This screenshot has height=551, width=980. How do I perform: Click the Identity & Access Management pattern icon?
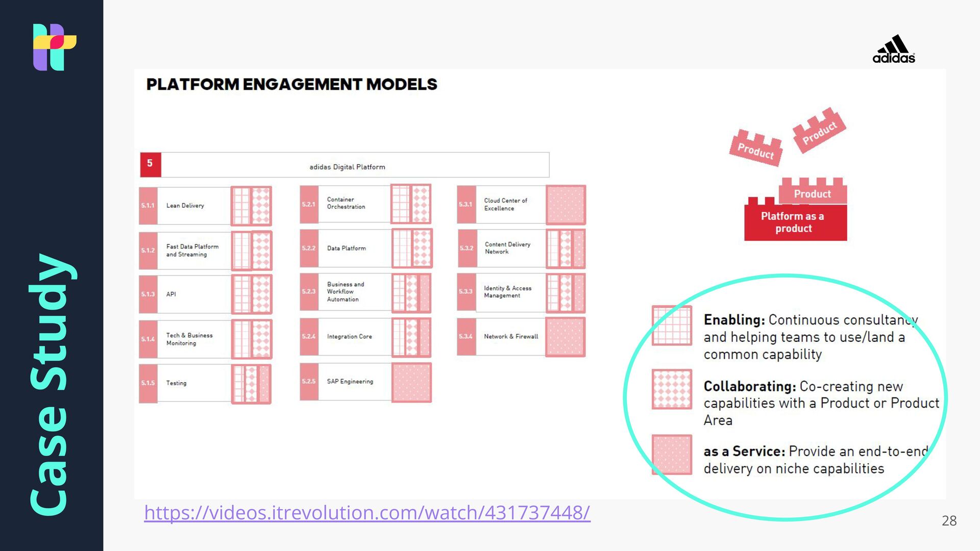pyautogui.click(x=566, y=293)
